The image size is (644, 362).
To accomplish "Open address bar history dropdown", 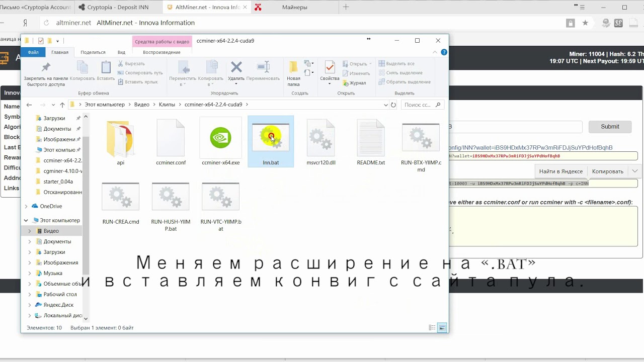I will point(386,105).
